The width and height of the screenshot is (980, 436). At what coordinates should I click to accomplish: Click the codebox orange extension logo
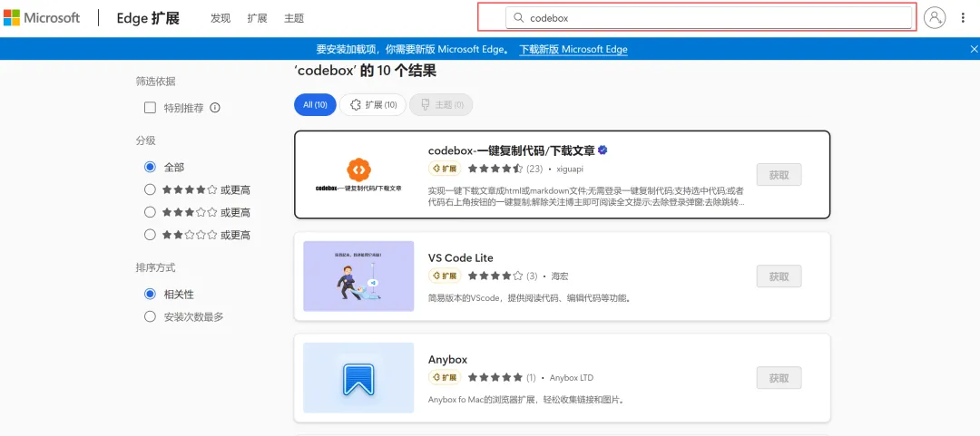(358, 169)
